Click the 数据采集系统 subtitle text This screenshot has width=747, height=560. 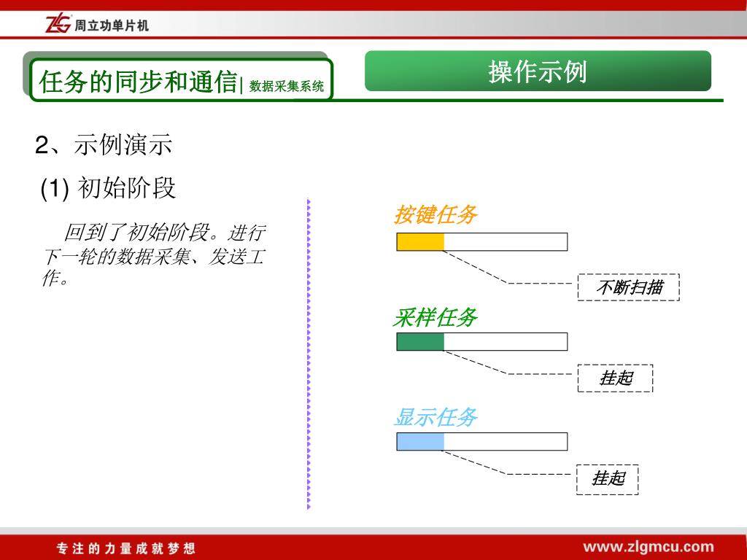(x=286, y=86)
